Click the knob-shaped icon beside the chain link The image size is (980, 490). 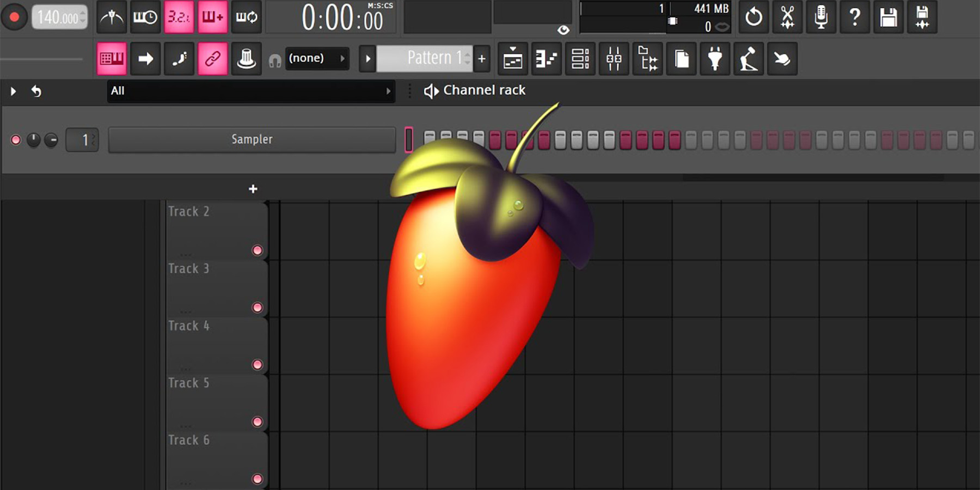pyautogui.click(x=246, y=58)
